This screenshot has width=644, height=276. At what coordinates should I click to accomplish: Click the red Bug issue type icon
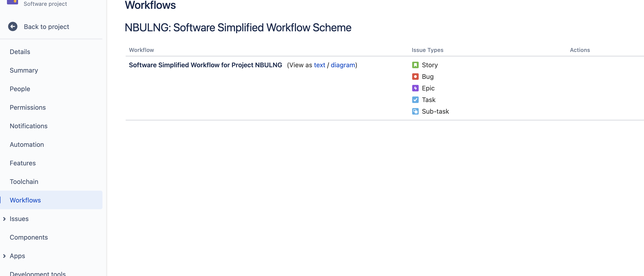click(415, 77)
